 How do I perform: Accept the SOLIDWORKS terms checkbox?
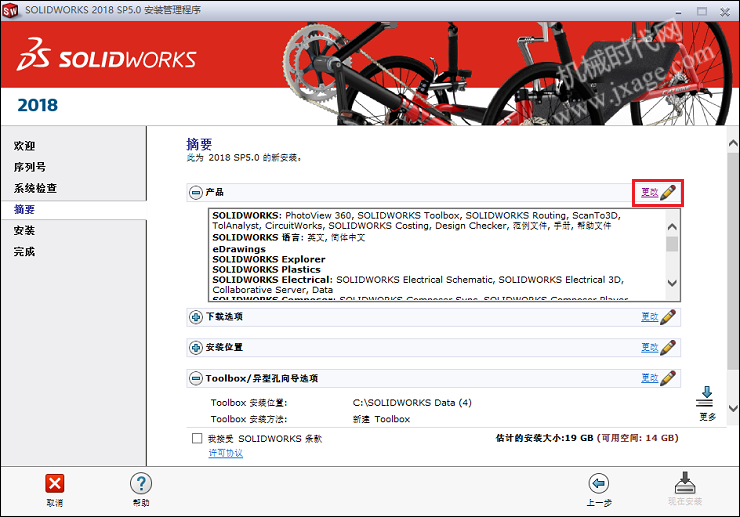(197, 439)
